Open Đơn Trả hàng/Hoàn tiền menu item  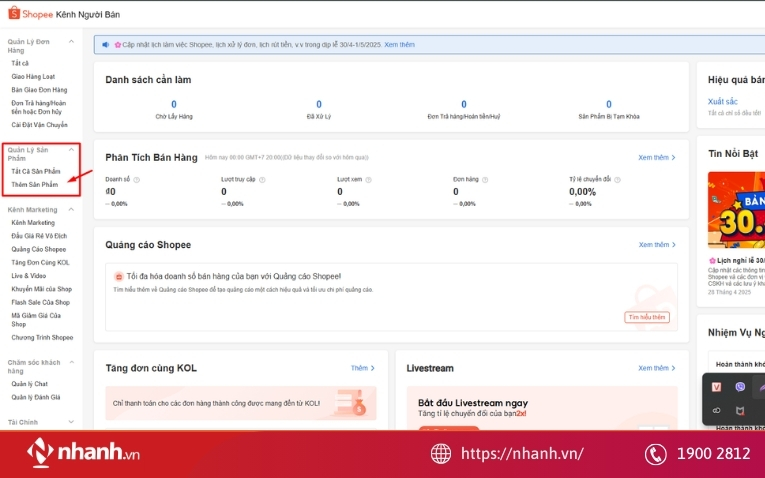pyautogui.click(x=39, y=107)
